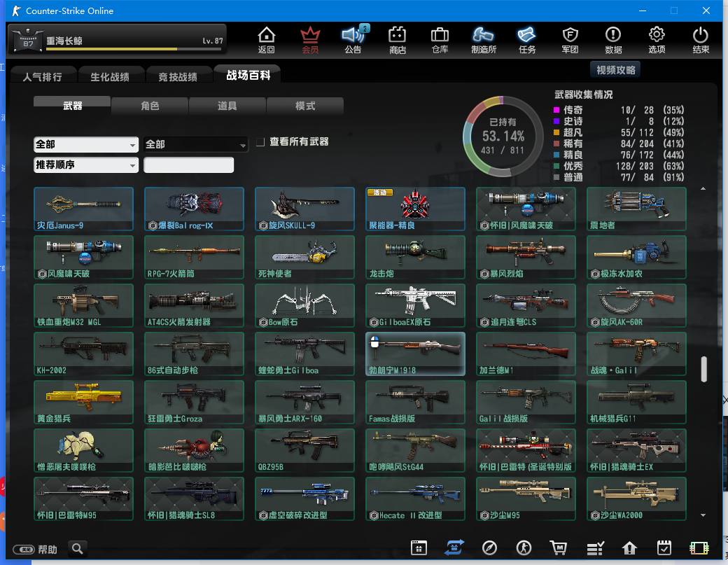Click the compass icon in bottom bar
Screen dimensions: 728x565
tap(489, 548)
